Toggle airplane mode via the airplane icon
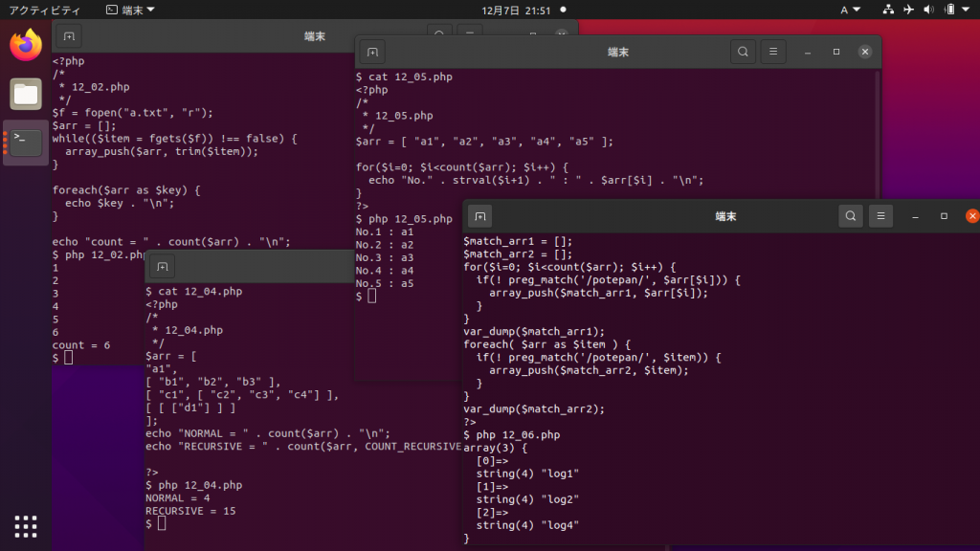Screen dimensions: 980x551 909,11
